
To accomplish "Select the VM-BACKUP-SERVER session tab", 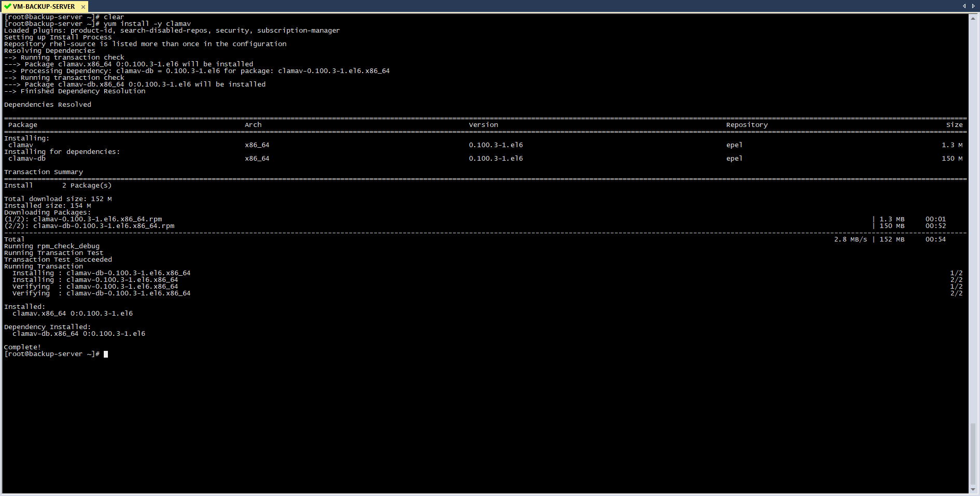I will [44, 7].
